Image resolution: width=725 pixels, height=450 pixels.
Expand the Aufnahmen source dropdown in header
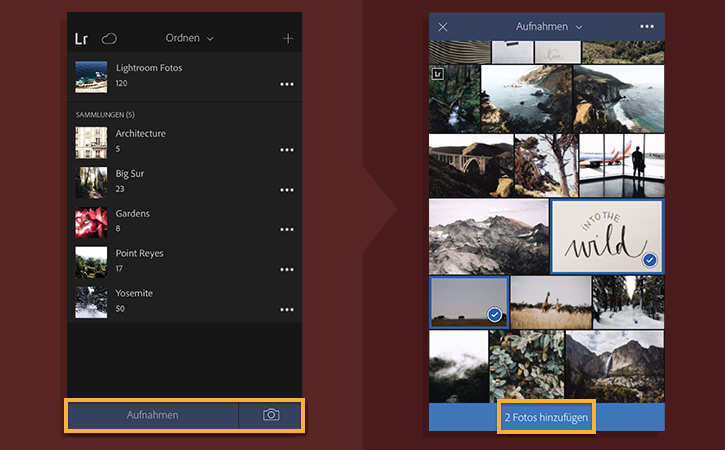(549, 27)
